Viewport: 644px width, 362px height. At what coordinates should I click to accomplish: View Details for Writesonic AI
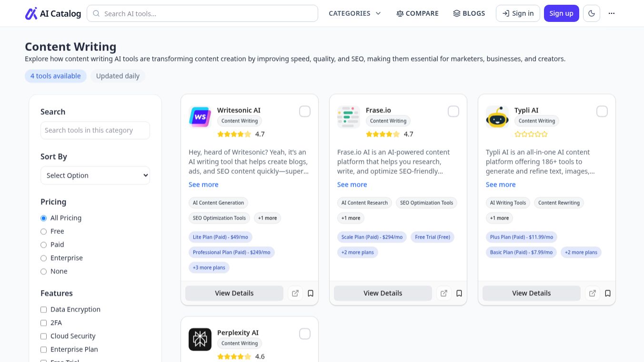(x=234, y=293)
